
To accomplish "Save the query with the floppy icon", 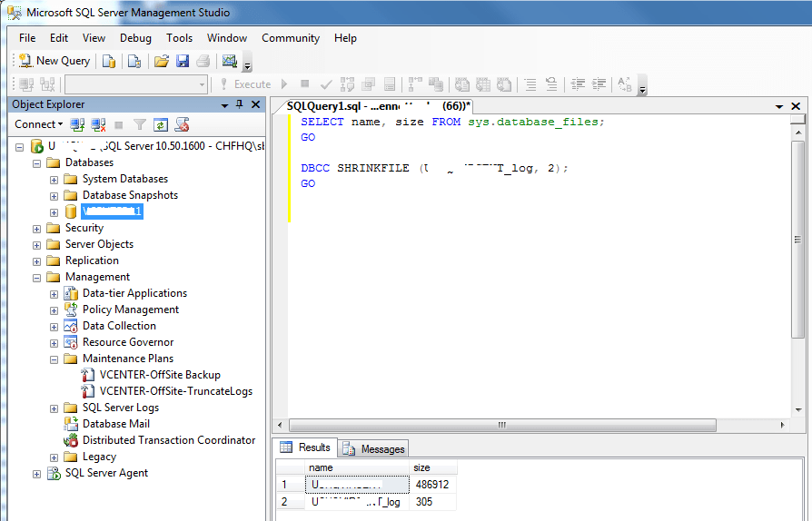I will (183, 61).
